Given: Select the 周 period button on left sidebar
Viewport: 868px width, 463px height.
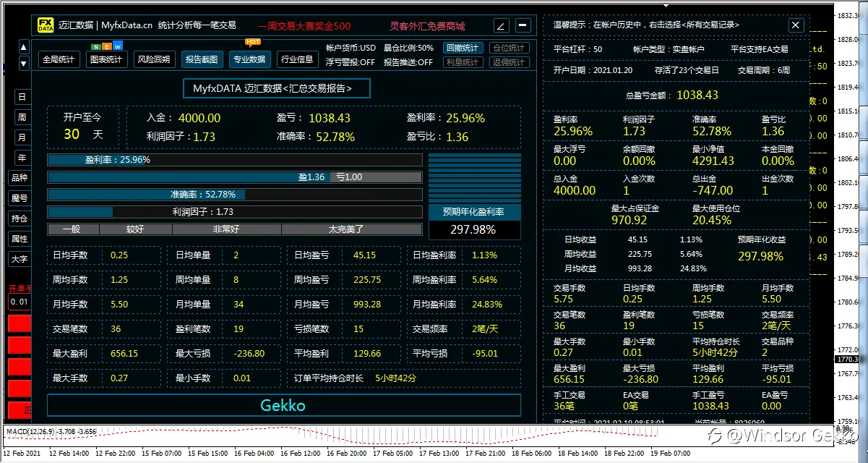Looking at the screenshot, I should point(22,117).
